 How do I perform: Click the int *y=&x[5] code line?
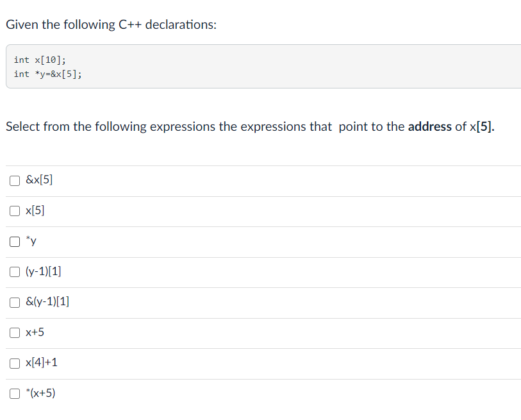coord(46,74)
